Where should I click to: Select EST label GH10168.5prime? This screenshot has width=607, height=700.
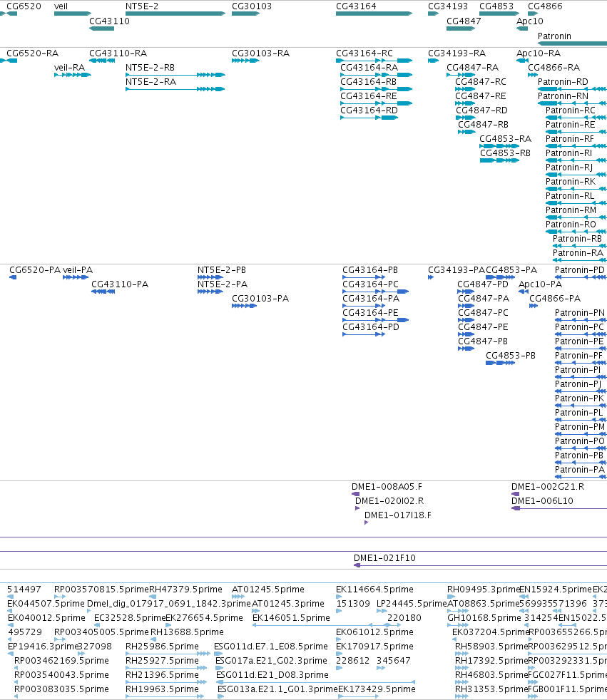[x=484, y=618]
